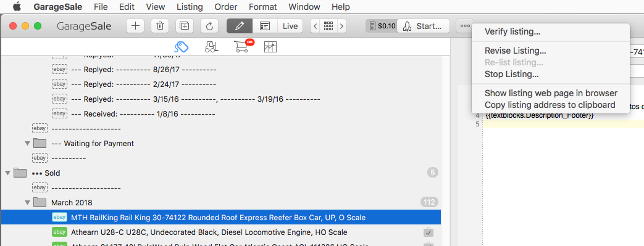The height and width of the screenshot is (246, 644).
Task: Click the 5 count badge on Sold
Action: [432, 173]
